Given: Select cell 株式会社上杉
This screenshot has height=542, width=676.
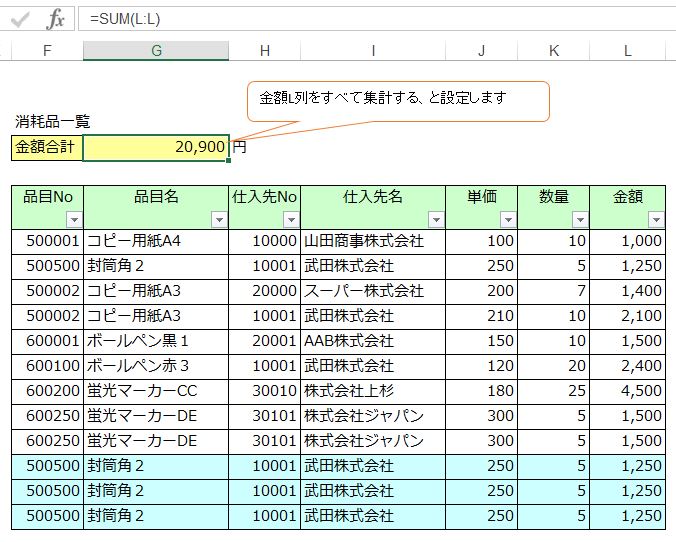Looking at the screenshot, I should (373, 392).
